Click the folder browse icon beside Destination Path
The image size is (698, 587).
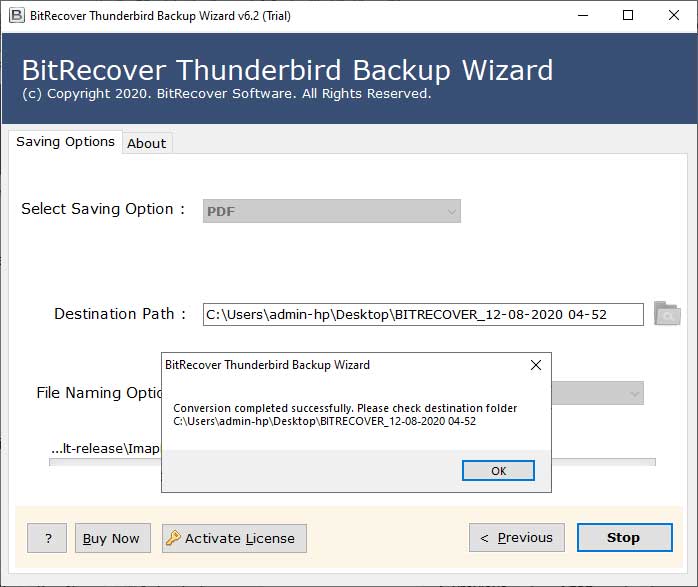pos(667,314)
